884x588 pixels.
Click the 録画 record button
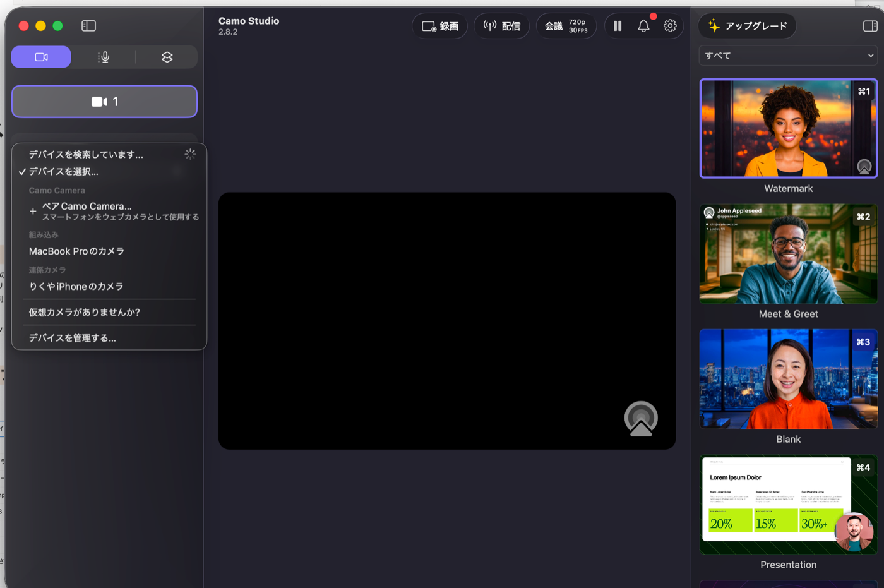(x=440, y=26)
